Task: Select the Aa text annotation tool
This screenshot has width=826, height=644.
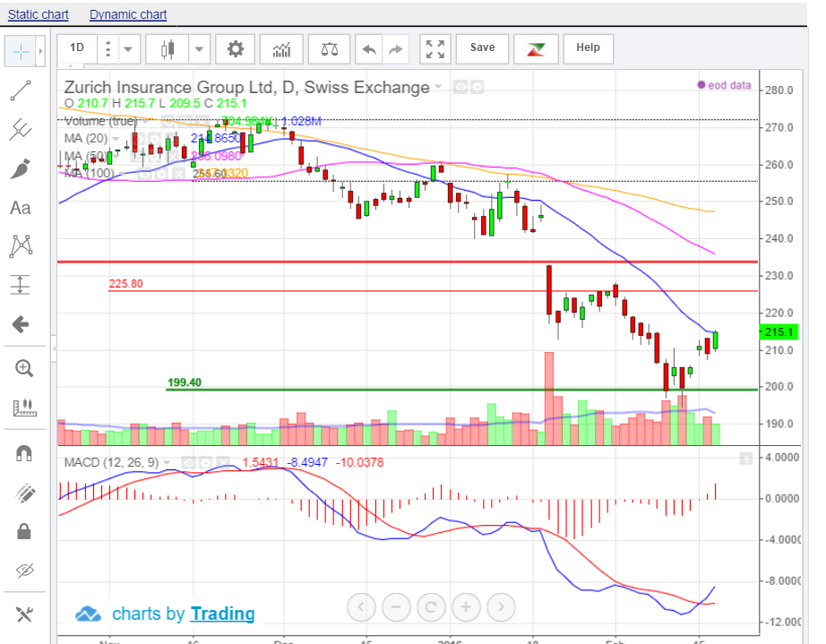Action: click(21, 208)
